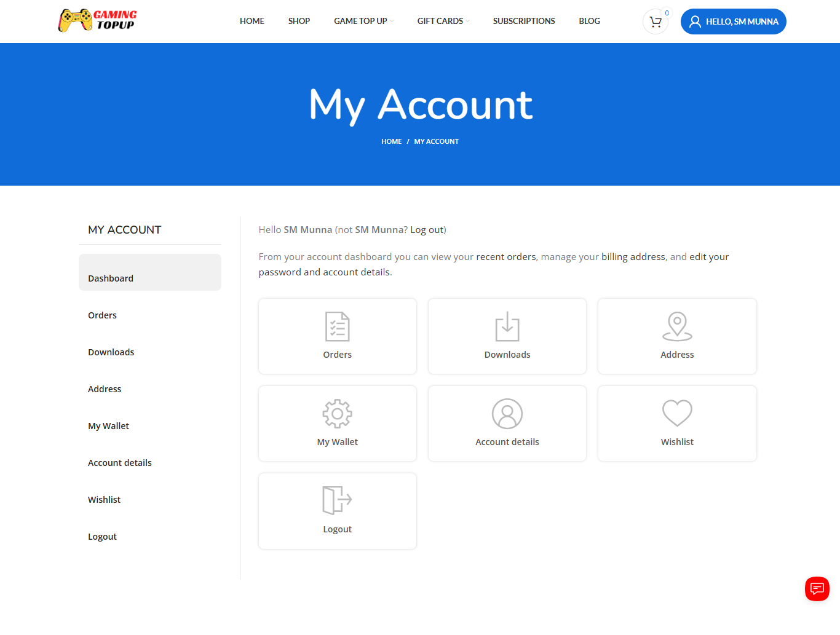The image size is (840, 635).
Task: Click the Log out link in greeting
Action: (x=427, y=230)
